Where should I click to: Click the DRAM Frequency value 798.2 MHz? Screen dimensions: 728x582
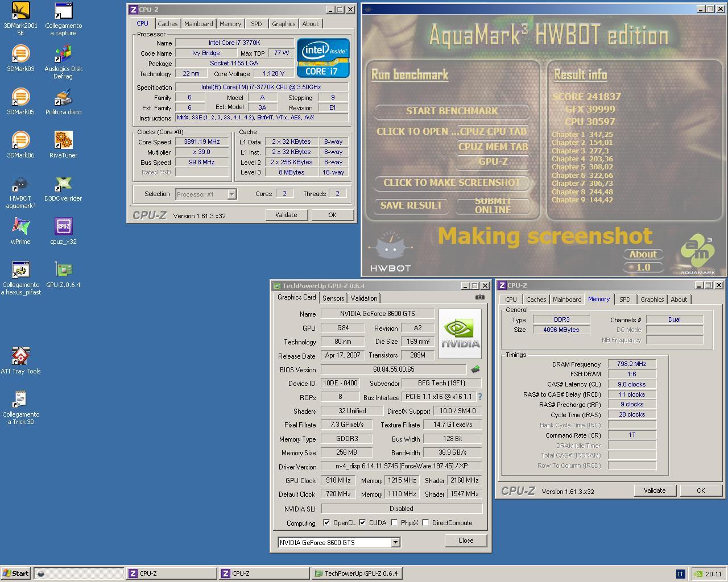632,364
